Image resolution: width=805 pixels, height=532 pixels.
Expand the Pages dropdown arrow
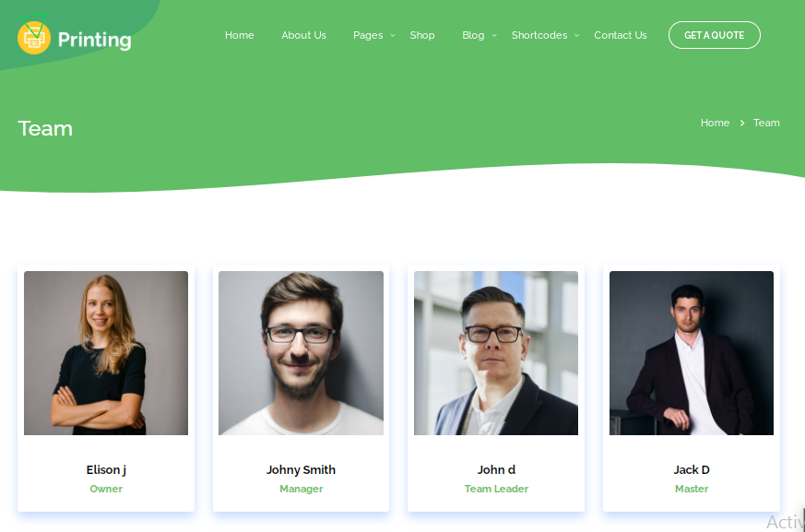pos(393,35)
